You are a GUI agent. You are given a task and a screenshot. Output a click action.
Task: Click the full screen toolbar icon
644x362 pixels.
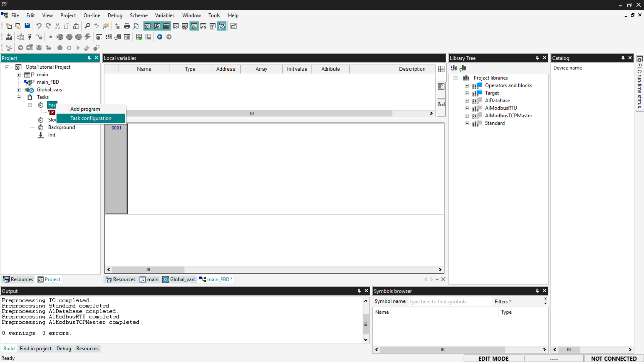pos(233,26)
